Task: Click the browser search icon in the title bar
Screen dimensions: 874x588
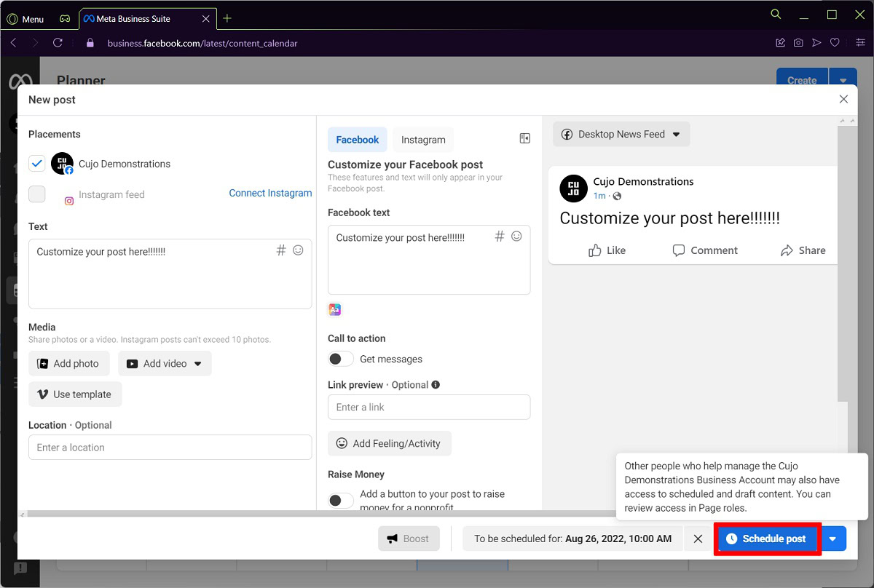Action: tap(776, 15)
